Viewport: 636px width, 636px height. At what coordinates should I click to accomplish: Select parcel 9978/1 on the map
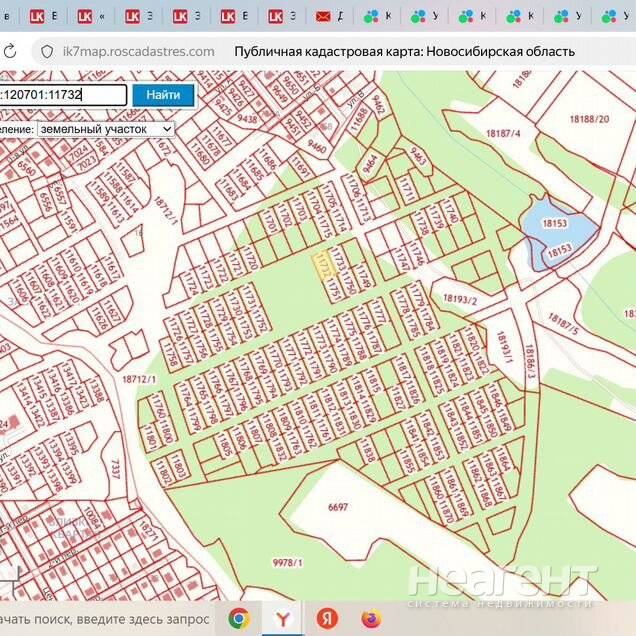pyautogui.click(x=285, y=563)
